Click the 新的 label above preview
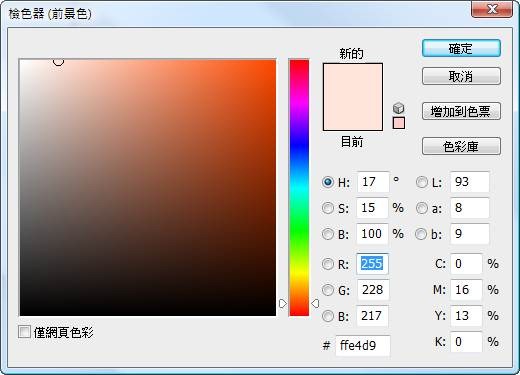520x375 pixels. point(351,53)
